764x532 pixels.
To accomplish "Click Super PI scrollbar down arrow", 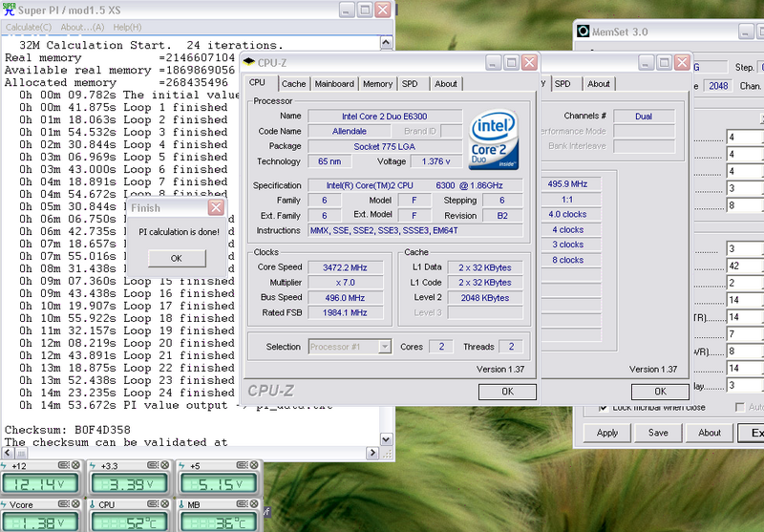I will click(x=386, y=439).
